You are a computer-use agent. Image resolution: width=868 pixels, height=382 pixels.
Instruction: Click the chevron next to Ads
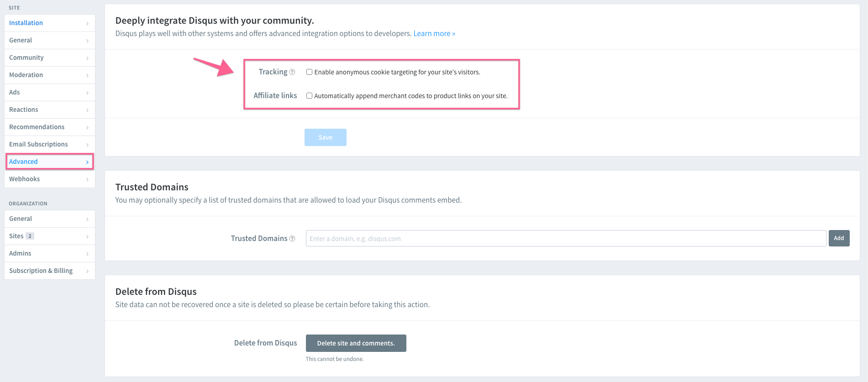tap(87, 93)
